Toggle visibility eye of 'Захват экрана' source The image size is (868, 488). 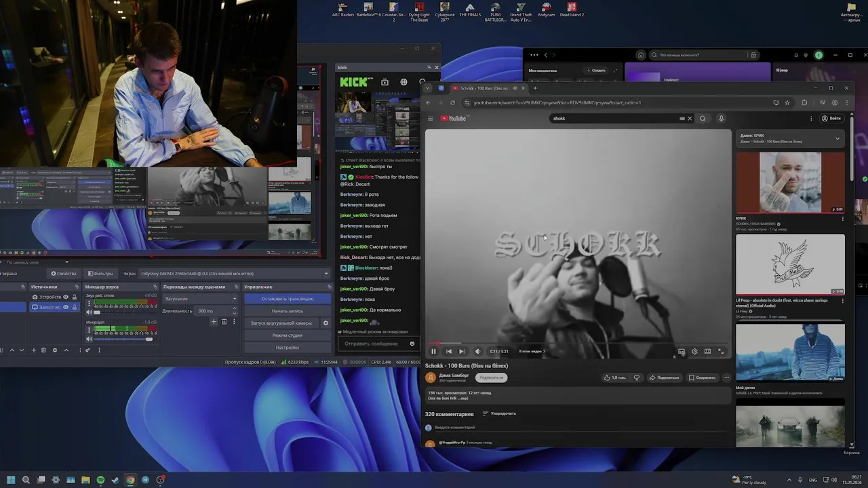coord(66,307)
